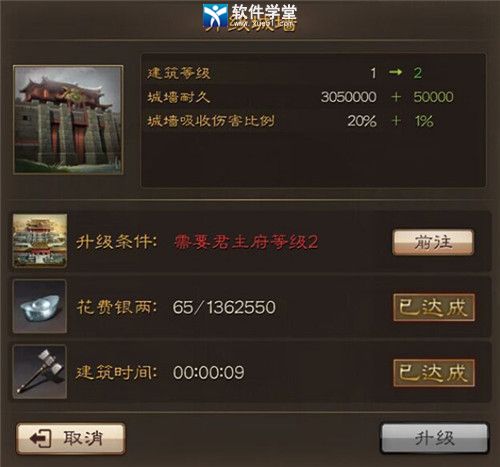Click 已达成 badge beside build time

[x=434, y=373]
